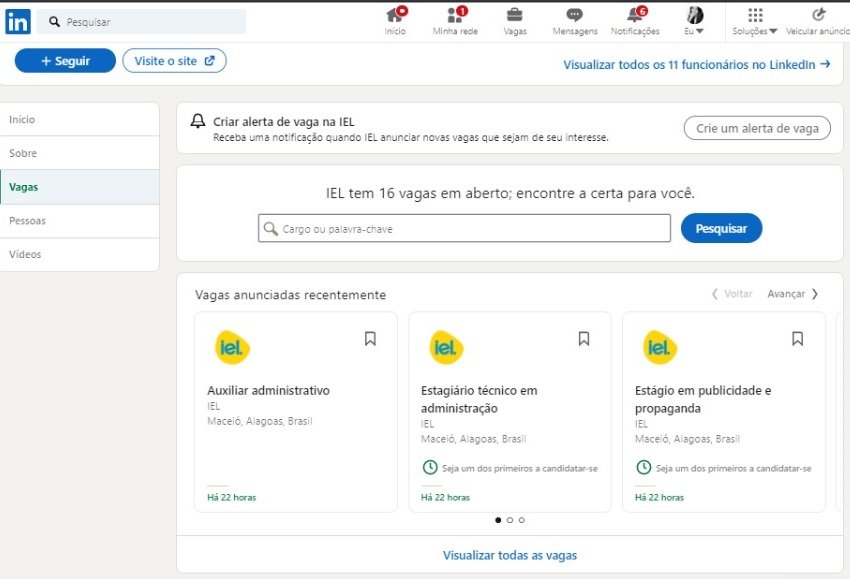
Task: Click the magnifier icon in Cargo ou palavra-chave field
Action: pos(270,228)
